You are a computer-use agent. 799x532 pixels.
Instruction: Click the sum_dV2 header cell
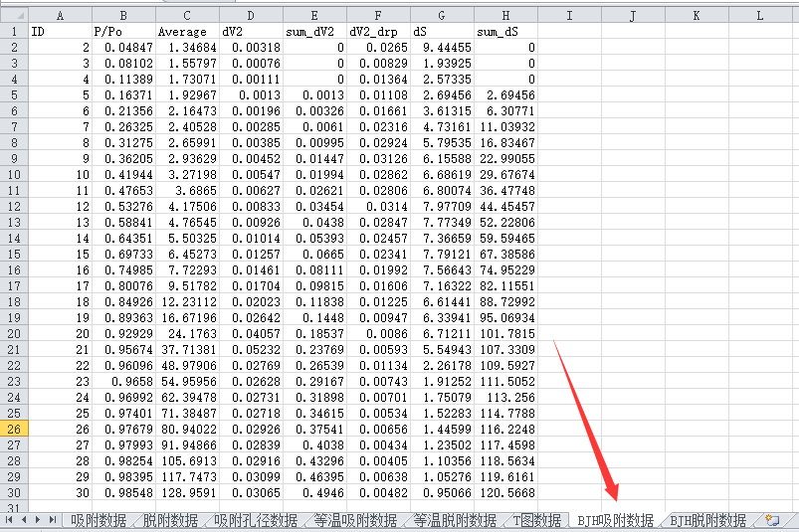point(314,32)
